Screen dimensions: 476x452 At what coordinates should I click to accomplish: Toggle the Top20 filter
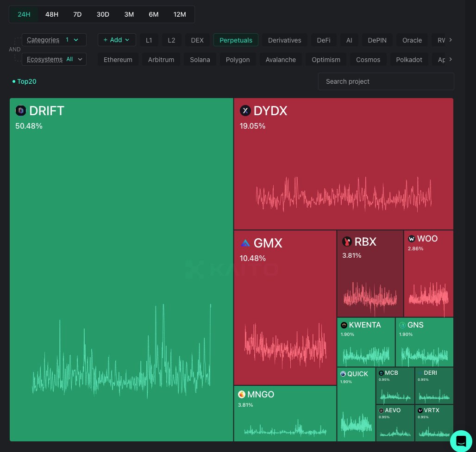click(26, 81)
